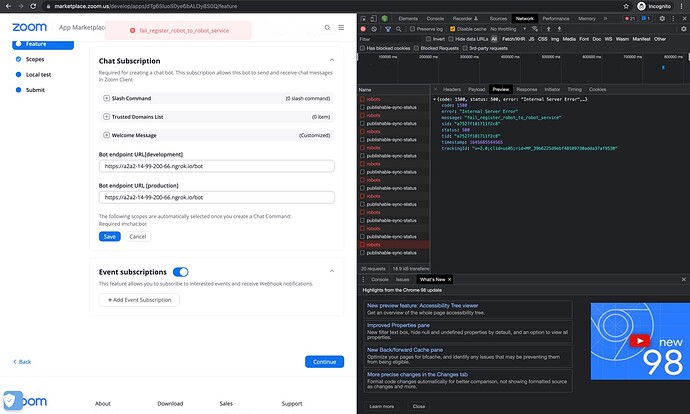
Task: Click the Incognito profile icon
Action: [x=641, y=6]
